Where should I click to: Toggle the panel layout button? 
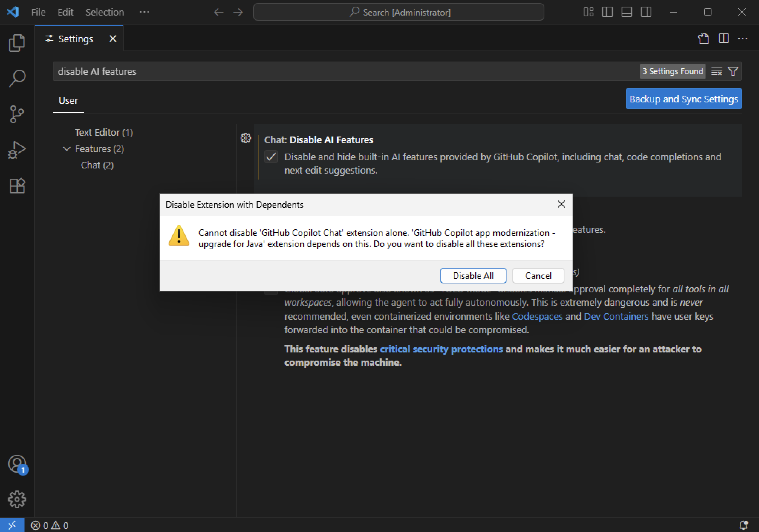(x=627, y=12)
